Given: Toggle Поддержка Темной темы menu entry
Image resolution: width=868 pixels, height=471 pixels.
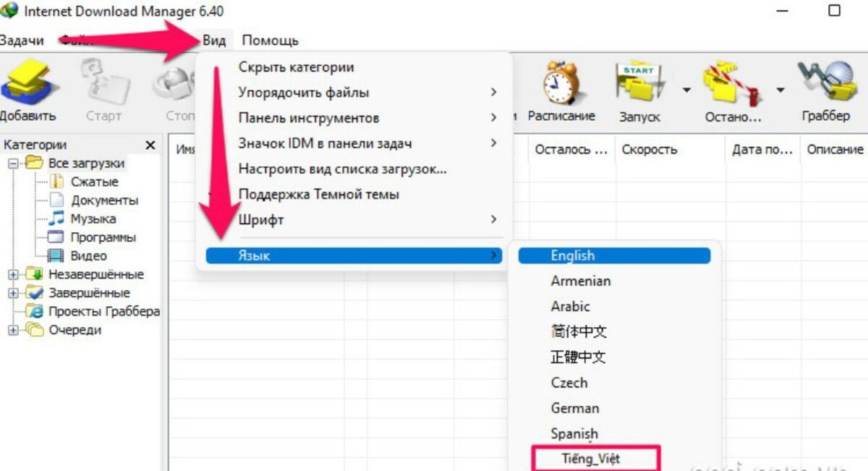Looking at the screenshot, I should [x=354, y=194].
